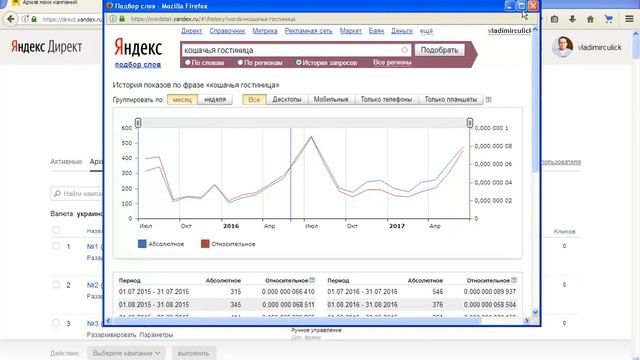This screenshot has height=360, width=640.
Task: Expand the ещё menu in top links
Action: coord(426,31)
